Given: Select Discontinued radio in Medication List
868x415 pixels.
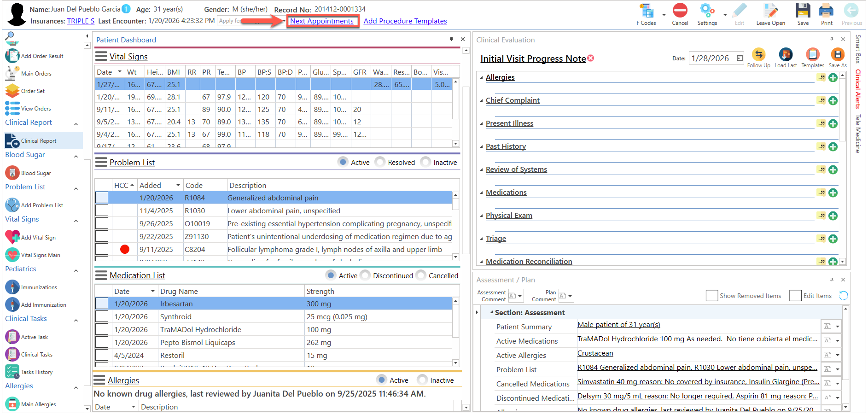Looking at the screenshot, I should (365, 275).
